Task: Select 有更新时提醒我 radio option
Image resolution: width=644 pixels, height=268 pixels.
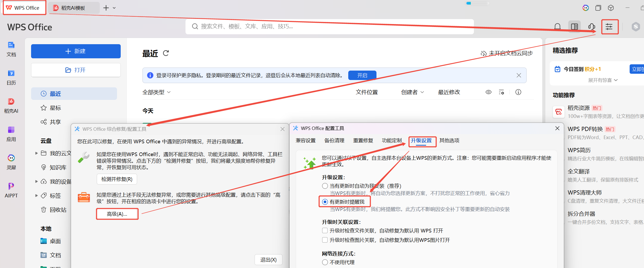Action: tap(325, 202)
